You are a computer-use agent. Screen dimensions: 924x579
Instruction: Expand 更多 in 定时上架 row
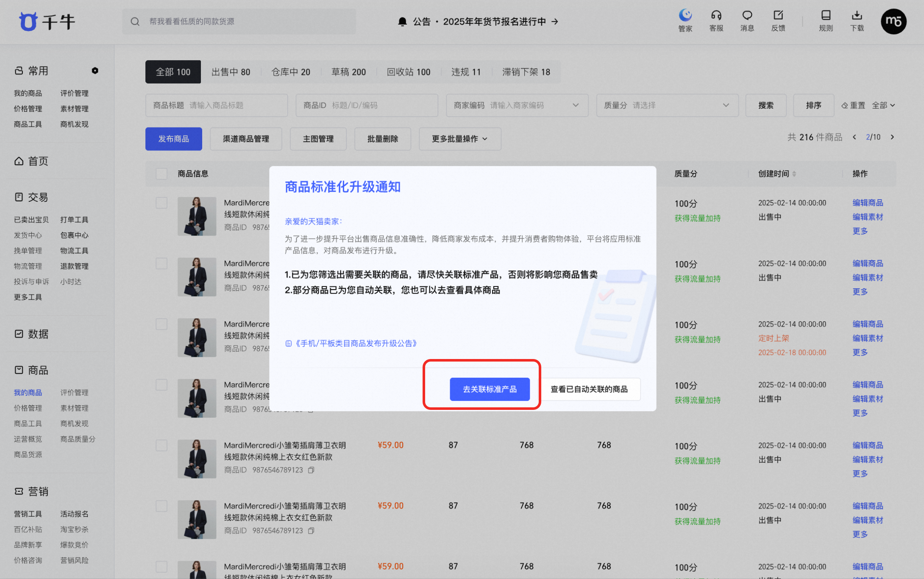[x=860, y=352]
